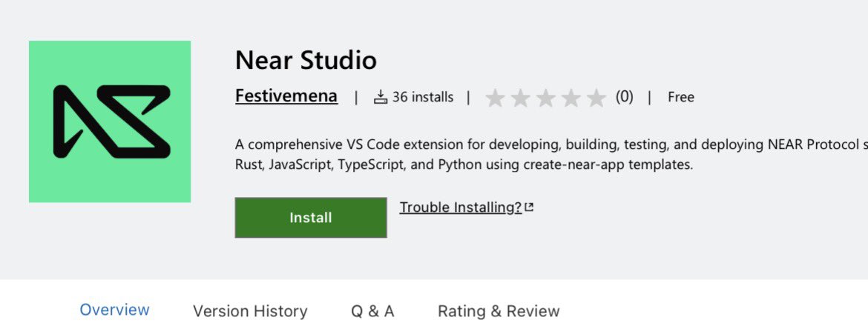Select the second rating star
Screen dimensions: 868x323
[x=520, y=98]
